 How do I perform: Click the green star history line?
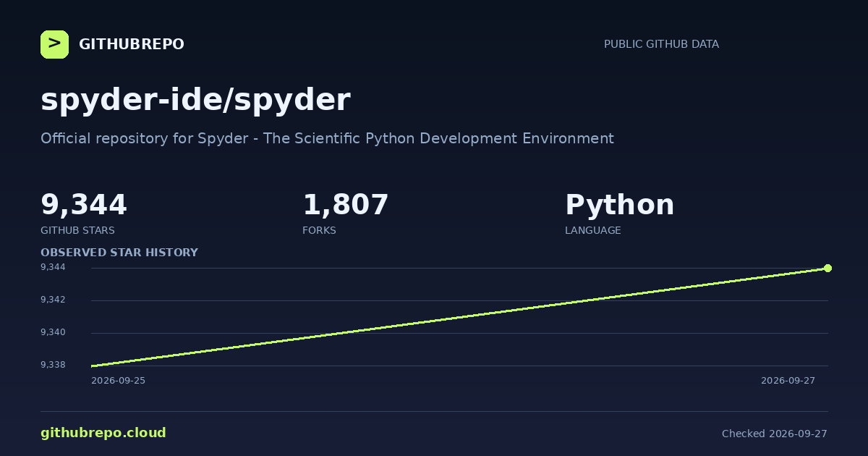[459, 317]
